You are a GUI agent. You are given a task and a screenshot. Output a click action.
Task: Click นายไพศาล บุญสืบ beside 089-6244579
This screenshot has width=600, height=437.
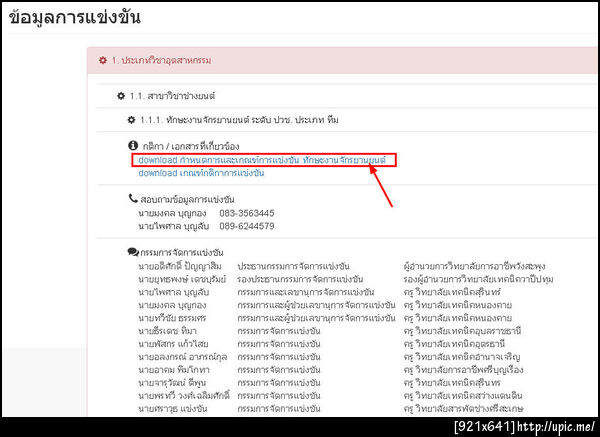(173, 226)
